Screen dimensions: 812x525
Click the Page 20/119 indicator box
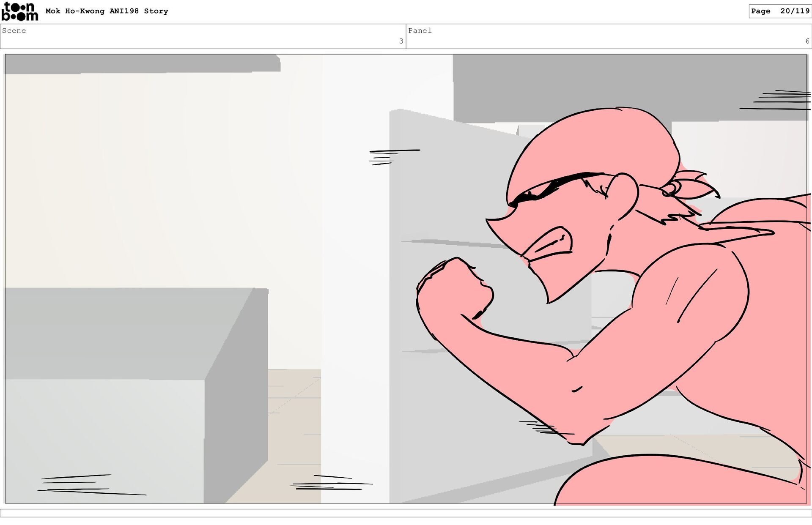pyautogui.click(x=779, y=11)
